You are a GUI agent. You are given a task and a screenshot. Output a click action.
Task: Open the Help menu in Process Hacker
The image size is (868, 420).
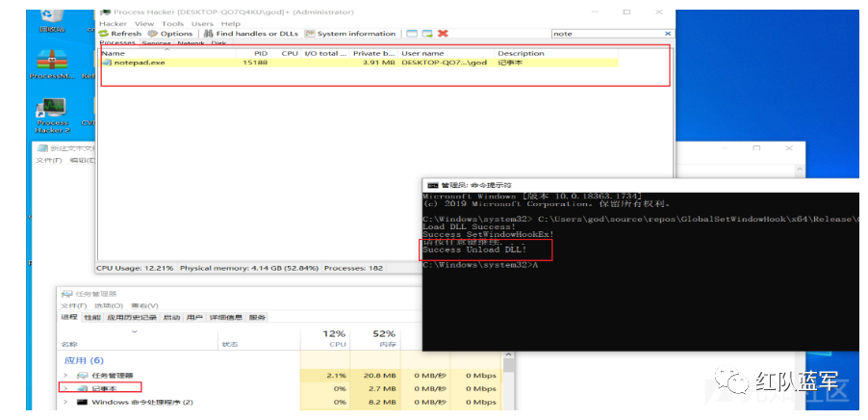[x=230, y=24]
